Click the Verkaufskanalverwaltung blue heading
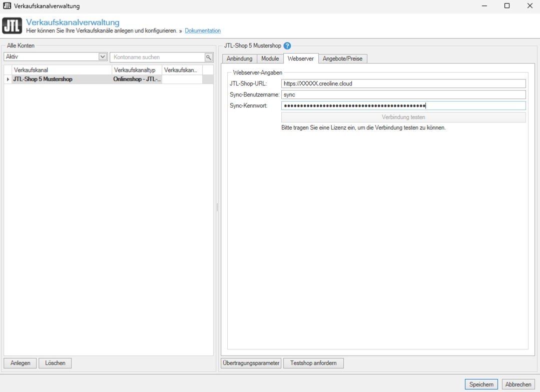Viewport: 540px width, 392px height. pyautogui.click(x=73, y=22)
